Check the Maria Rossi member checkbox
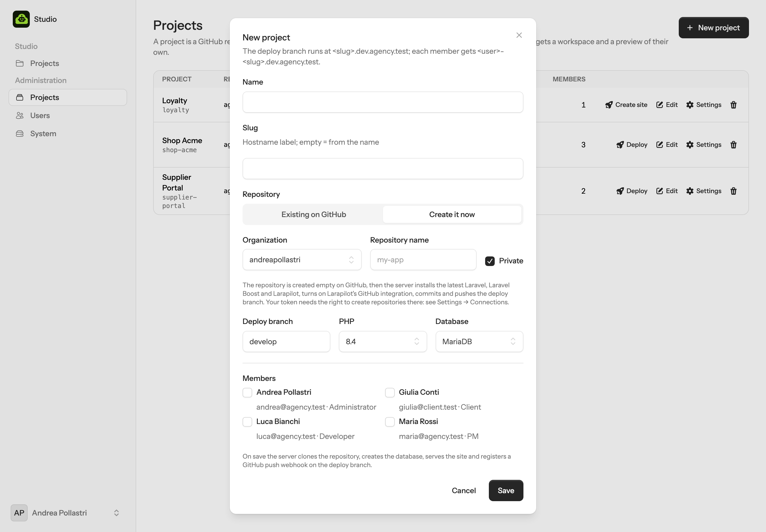The width and height of the screenshot is (766, 532). pyautogui.click(x=390, y=422)
